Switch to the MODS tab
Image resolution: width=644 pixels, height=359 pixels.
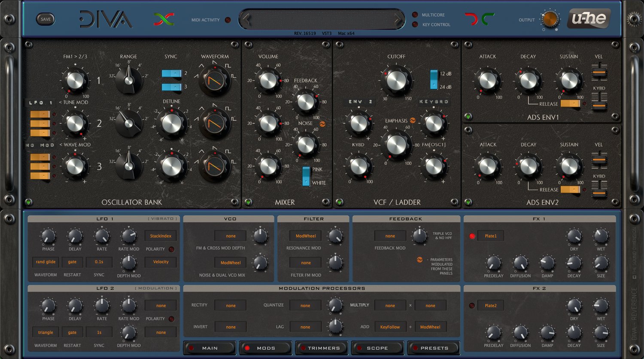(266, 348)
